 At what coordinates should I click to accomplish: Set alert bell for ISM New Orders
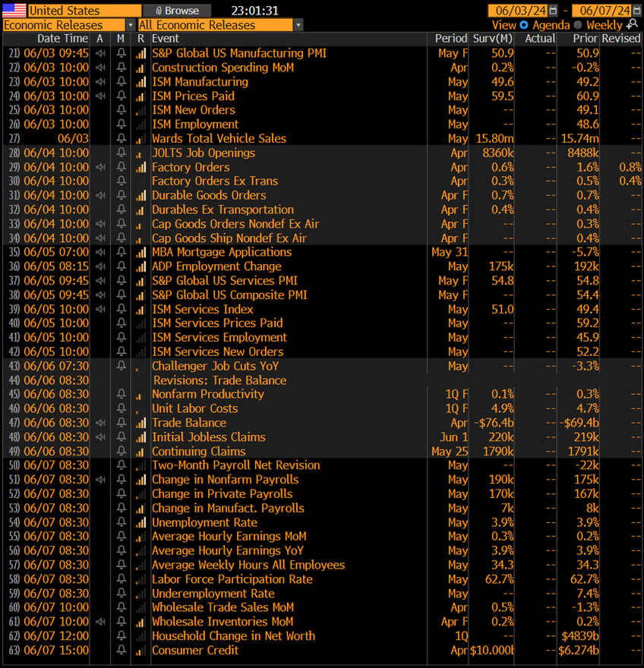[122, 110]
